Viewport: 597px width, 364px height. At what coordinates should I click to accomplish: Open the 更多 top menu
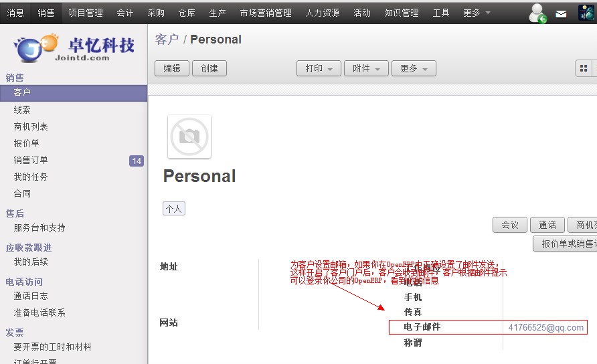coord(476,13)
